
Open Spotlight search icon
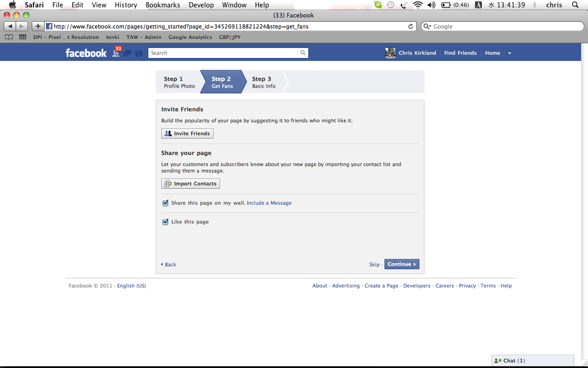575,5
